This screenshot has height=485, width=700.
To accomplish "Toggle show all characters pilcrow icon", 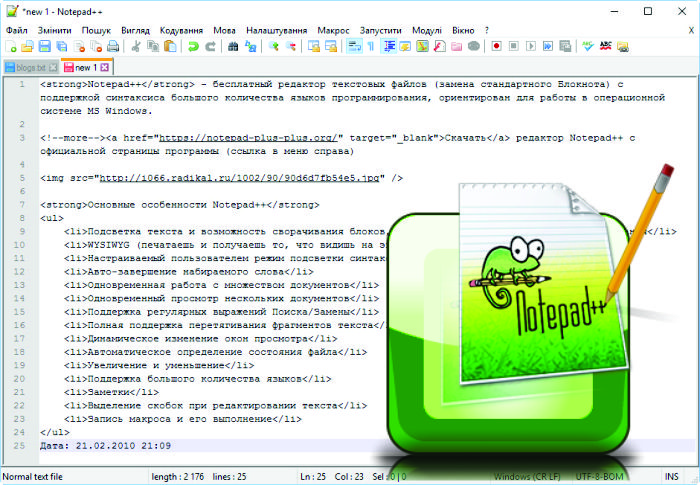I will pyautogui.click(x=371, y=46).
